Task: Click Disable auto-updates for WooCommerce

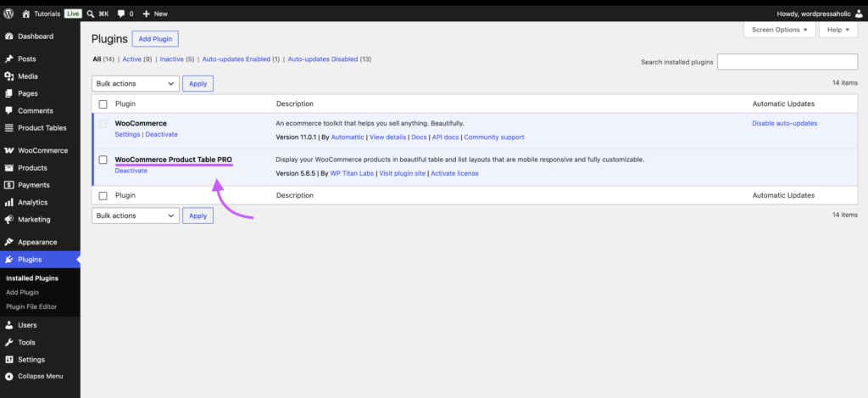Action: pyautogui.click(x=784, y=124)
